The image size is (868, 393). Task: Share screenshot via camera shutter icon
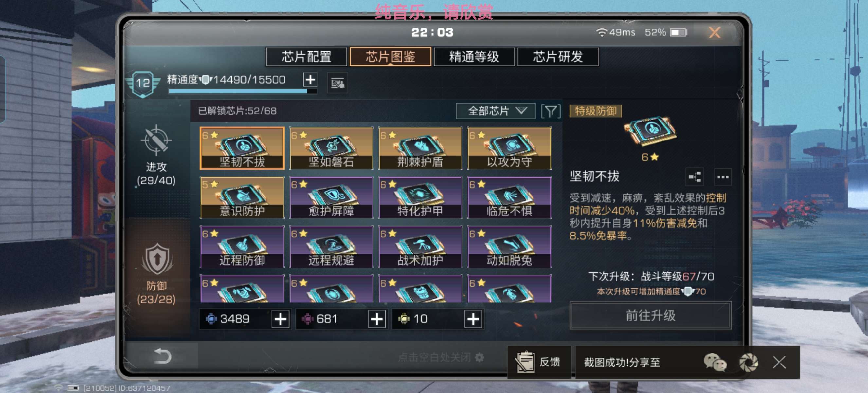(x=749, y=362)
